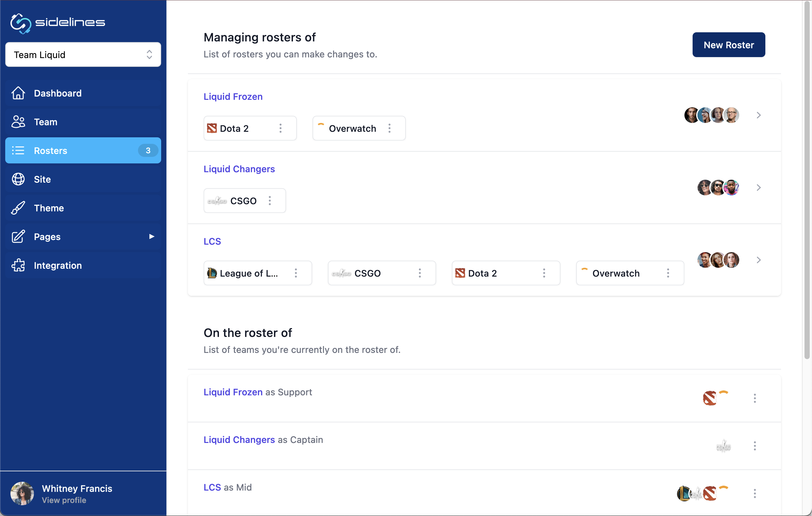
Task: Open the Integration section
Action: coord(83,266)
